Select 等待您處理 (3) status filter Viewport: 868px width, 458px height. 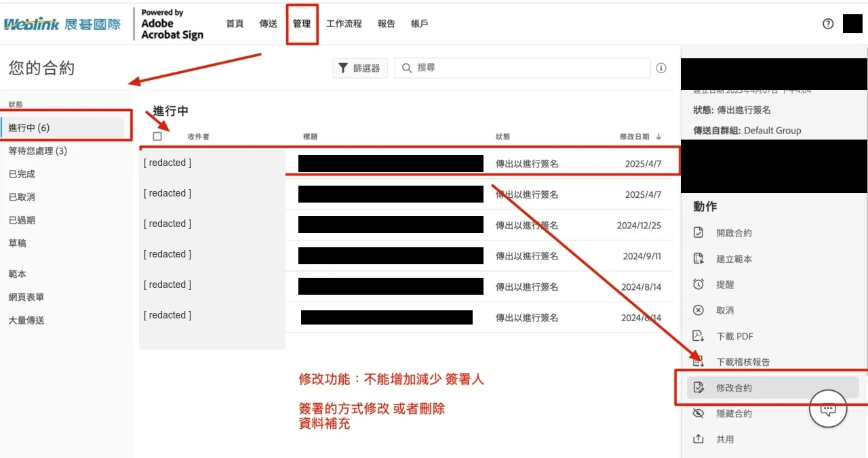[x=38, y=151]
